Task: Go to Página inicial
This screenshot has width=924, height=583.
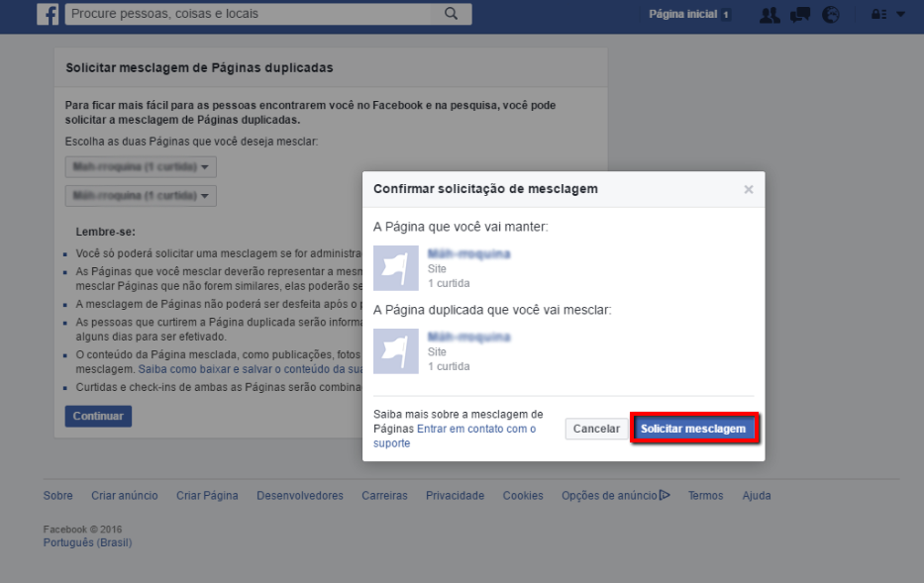Action: pos(683,14)
